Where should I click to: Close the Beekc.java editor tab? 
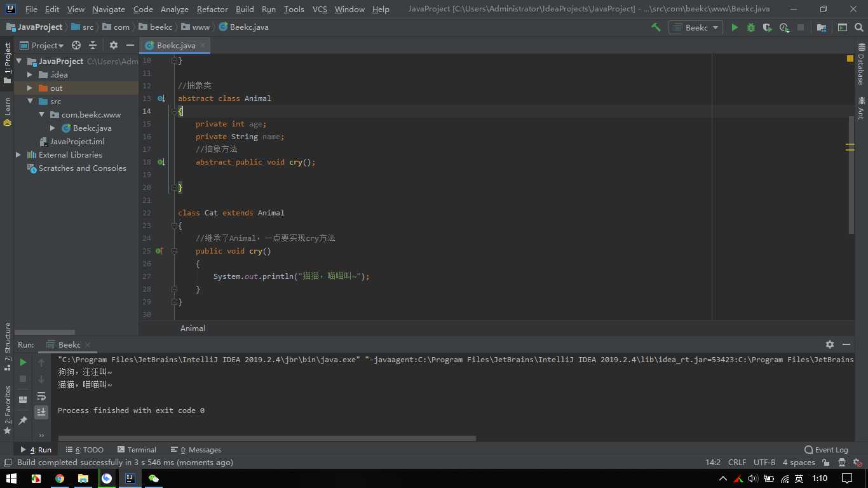[x=203, y=45]
